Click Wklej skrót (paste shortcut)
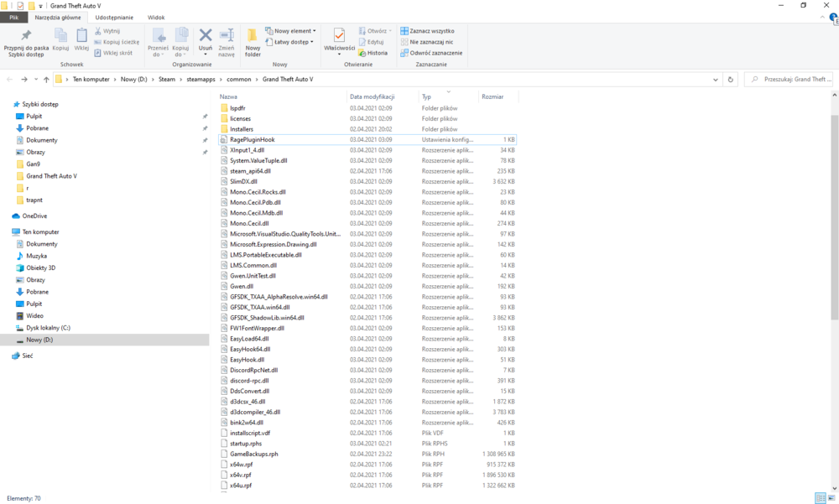 pyautogui.click(x=113, y=53)
